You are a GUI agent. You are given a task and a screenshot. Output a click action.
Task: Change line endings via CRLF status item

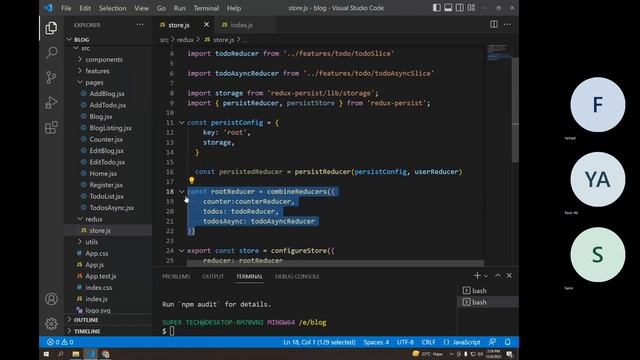pyautogui.click(x=429, y=342)
